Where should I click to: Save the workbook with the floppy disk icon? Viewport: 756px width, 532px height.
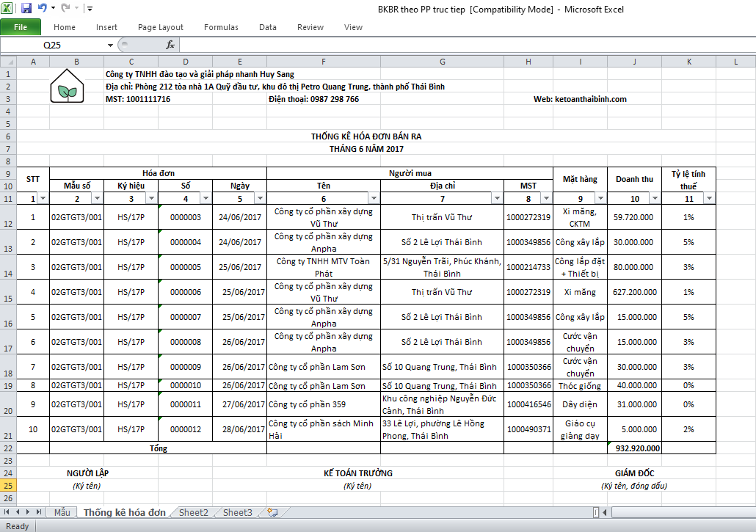(x=26, y=8)
